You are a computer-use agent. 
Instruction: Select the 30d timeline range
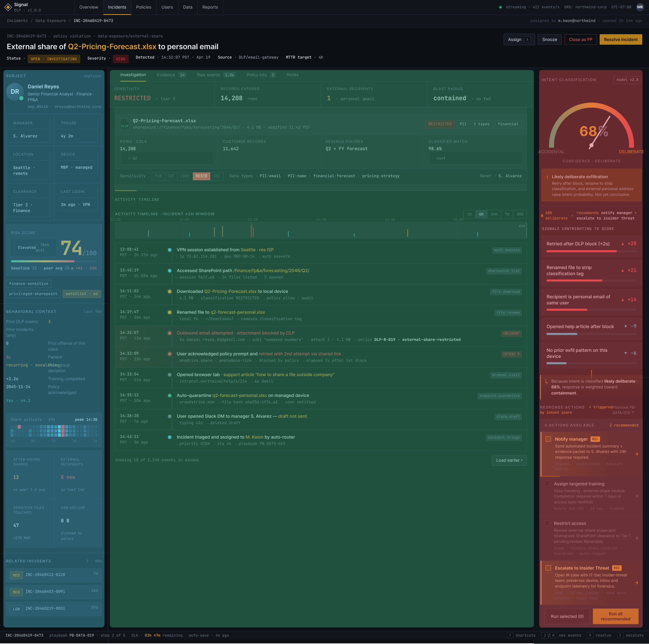[520, 214]
